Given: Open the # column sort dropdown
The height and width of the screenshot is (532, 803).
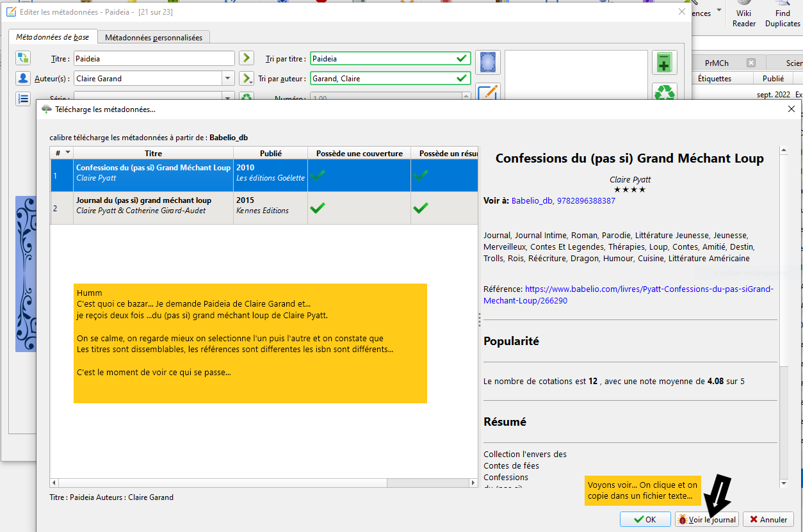Looking at the screenshot, I should click(x=68, y=152).
